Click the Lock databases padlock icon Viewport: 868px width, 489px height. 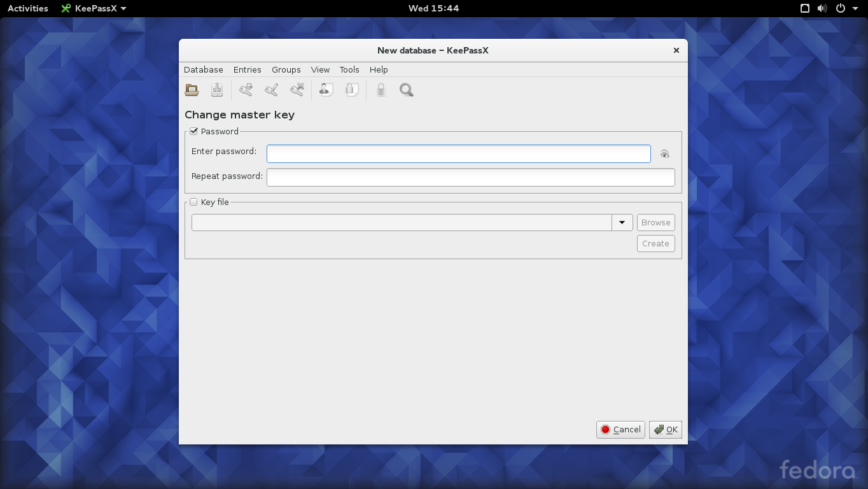tap(381, 90)
